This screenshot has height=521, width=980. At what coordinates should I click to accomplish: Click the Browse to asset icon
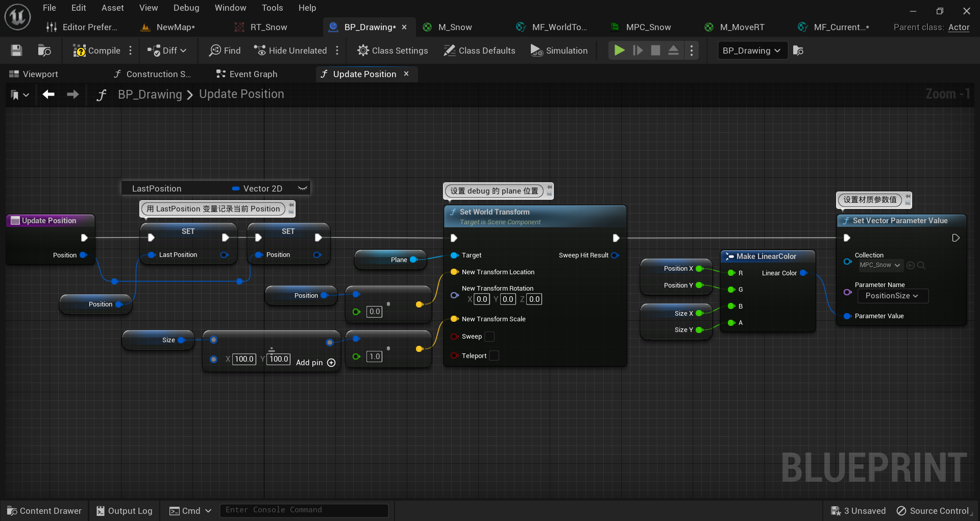[44, 51]
